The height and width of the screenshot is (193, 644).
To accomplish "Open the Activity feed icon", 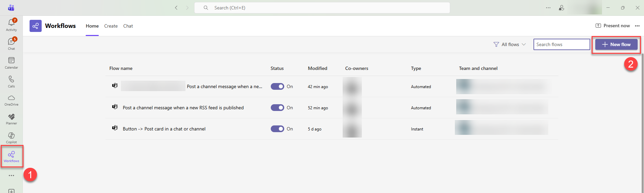I will coord(11,25).
